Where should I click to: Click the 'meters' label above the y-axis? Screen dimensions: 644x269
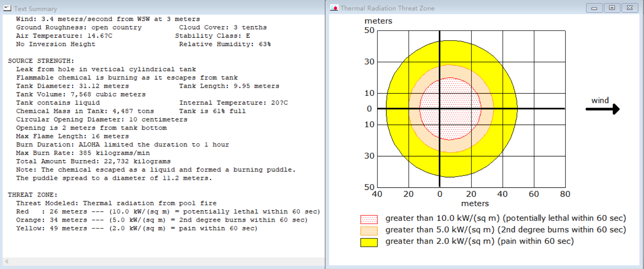click(x=378, y=21)
